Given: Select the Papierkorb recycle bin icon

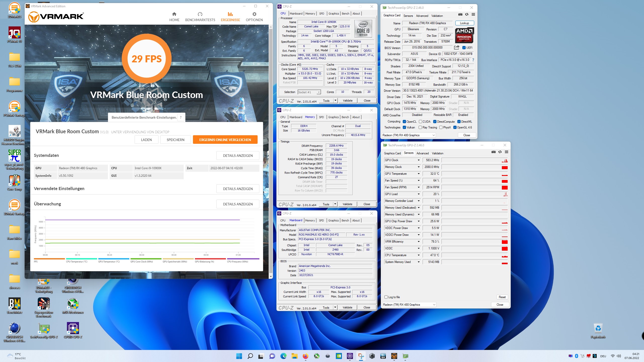Looking at the screenshot, I should coord(598,331).
